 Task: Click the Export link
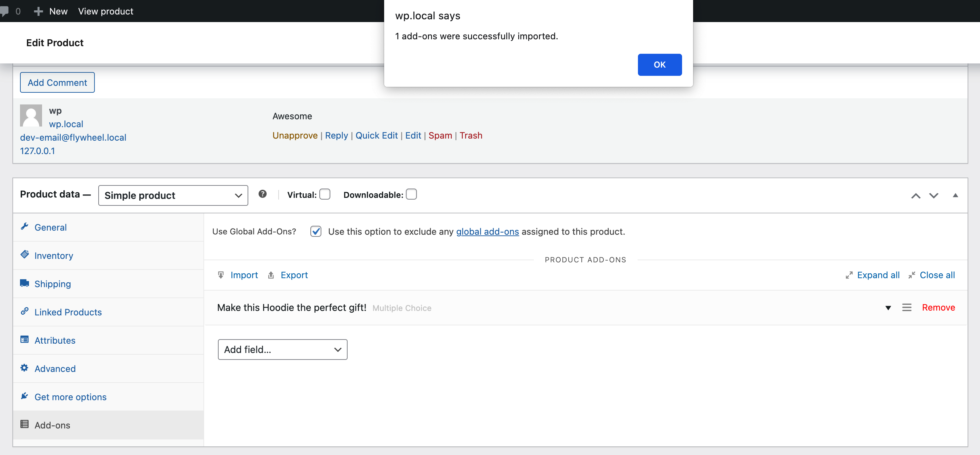(x=294, y=275)
